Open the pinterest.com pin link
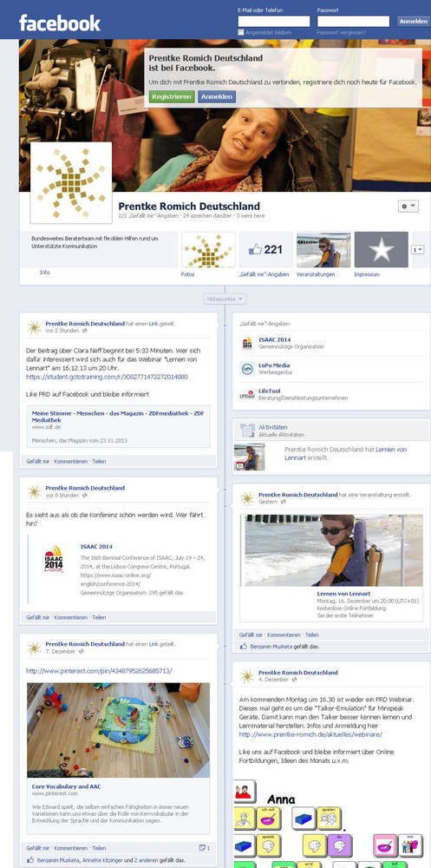Screen dimensions: 431x868 (99, 671)
